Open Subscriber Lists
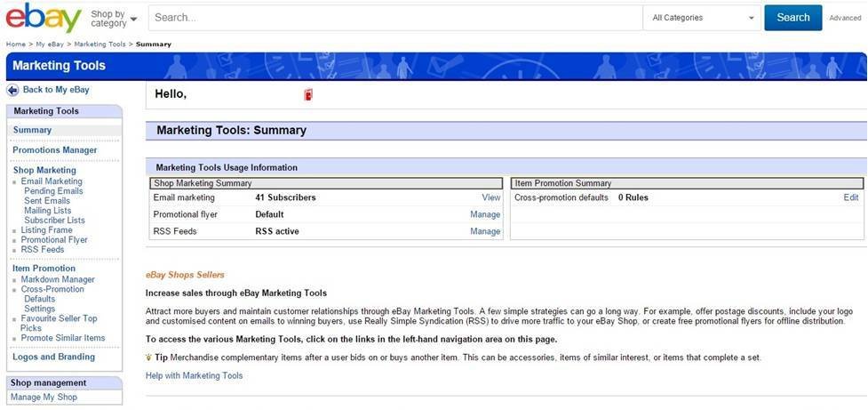Screen dimensions: 868x410 pyautogui.click(x=55, y=220)
